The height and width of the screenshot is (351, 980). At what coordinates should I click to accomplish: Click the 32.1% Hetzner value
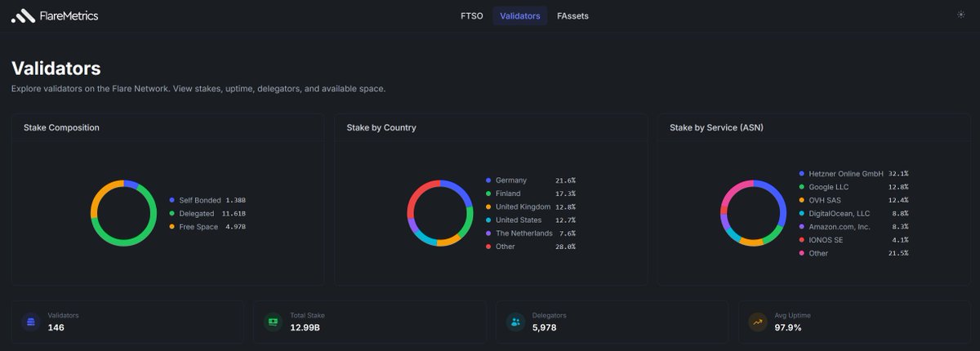pyautogui.click(x=898, y=174)
